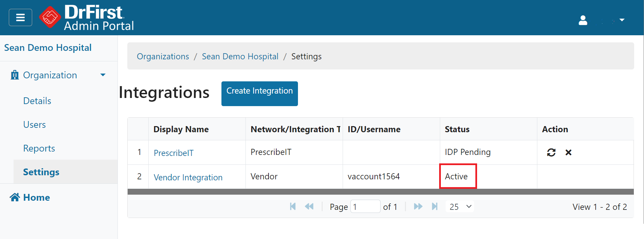
Task: Go to next page of table
Action: pyautogui.click(x=418, y=206)
